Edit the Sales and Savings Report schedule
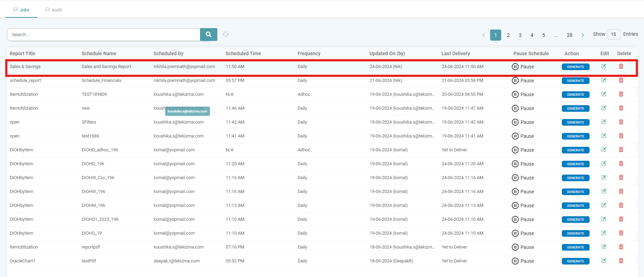The image size is (644, 277). (x=603, y=66)
